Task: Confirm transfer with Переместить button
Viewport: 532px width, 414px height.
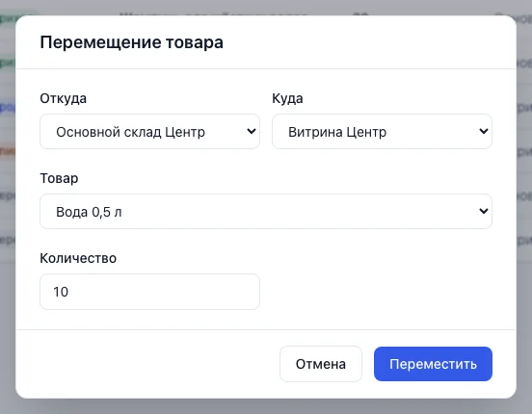Action: [x=433, y=364]
